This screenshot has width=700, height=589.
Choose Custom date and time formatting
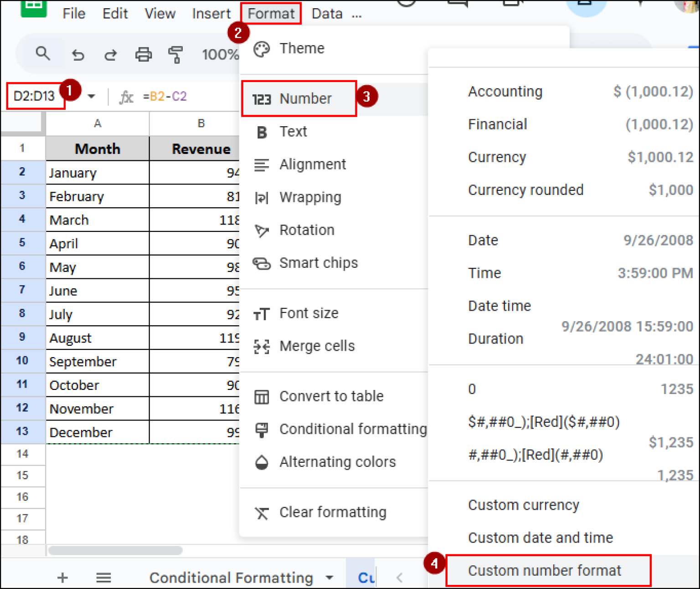click(540, 538)
